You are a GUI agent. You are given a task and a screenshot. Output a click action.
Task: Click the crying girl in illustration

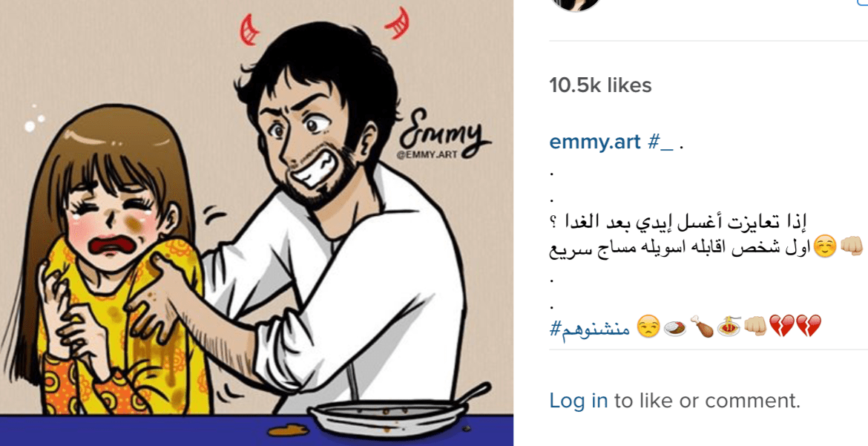pos(111,260)
